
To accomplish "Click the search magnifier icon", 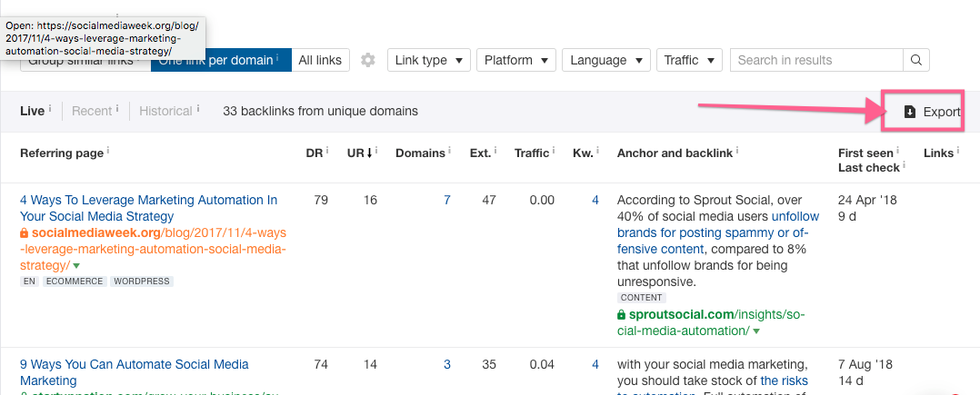I will pyautogui.click(x=916, y=60).
